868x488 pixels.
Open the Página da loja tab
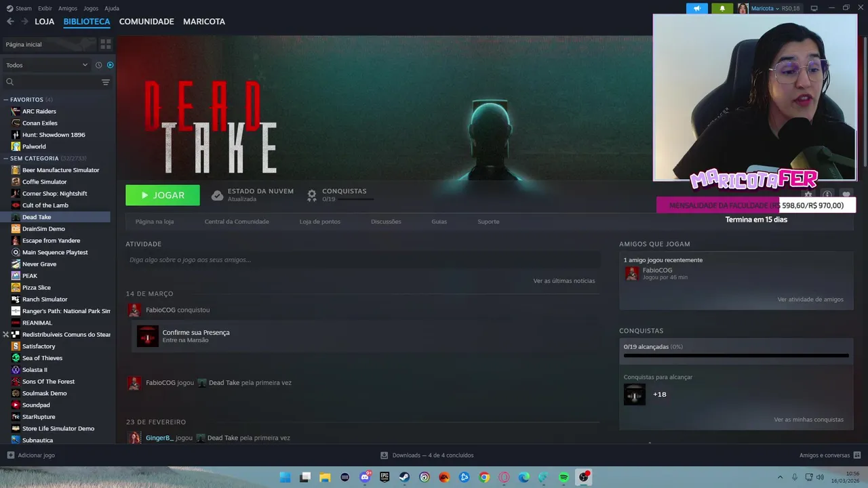click(x=155, y=222)
